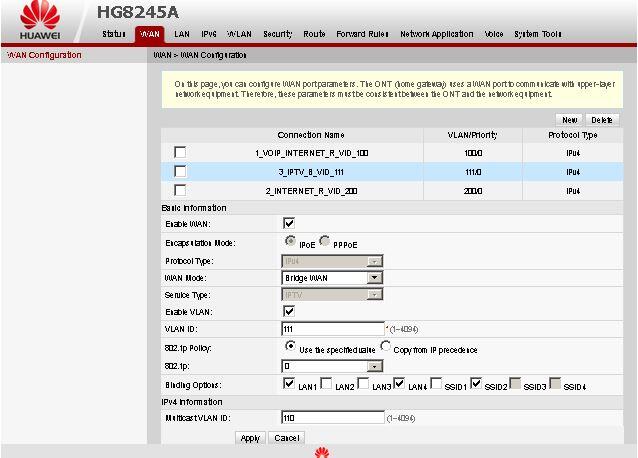The height and width of the screenshot is (458, 638).
Task: Open the Service Type dropdown
Action: point(332,295)
